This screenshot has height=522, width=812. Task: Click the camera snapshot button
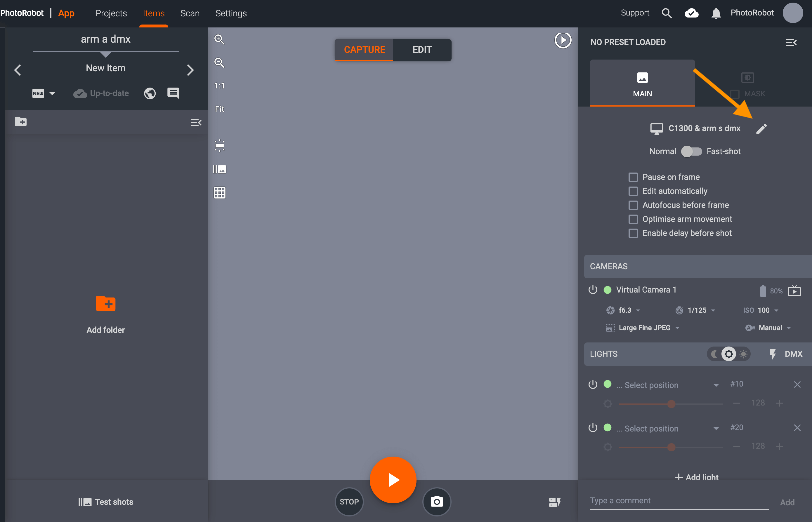[436, 501]
